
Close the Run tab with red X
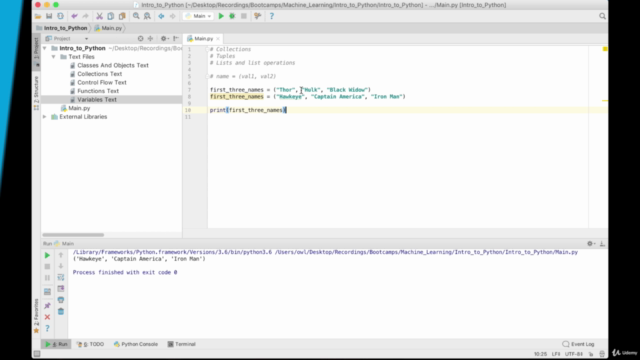tap(47, 317)
